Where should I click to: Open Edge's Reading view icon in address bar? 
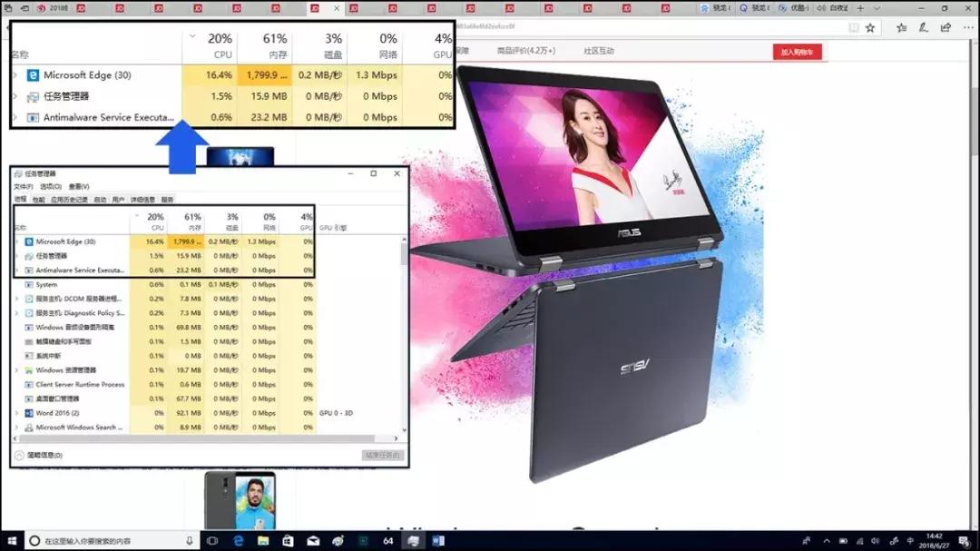pyautogui.click(x=854, y=27)
